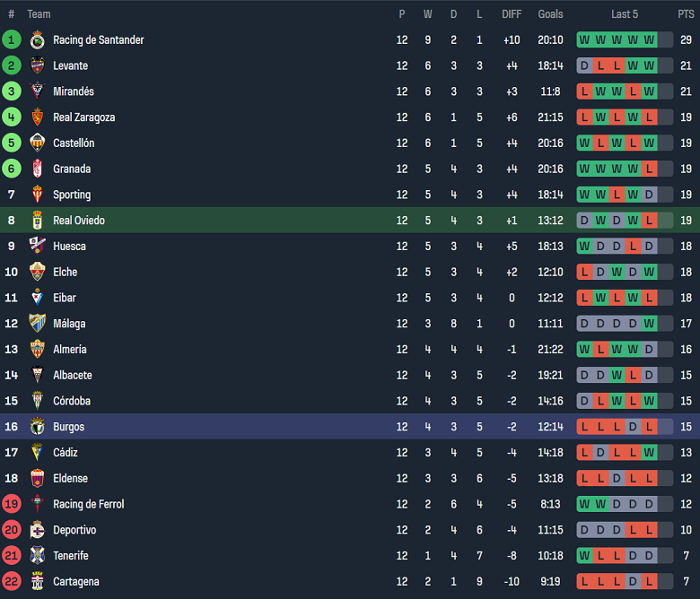Click Eldense first L result box
Viewport: 700px width, 599px height.
point(584,478)
